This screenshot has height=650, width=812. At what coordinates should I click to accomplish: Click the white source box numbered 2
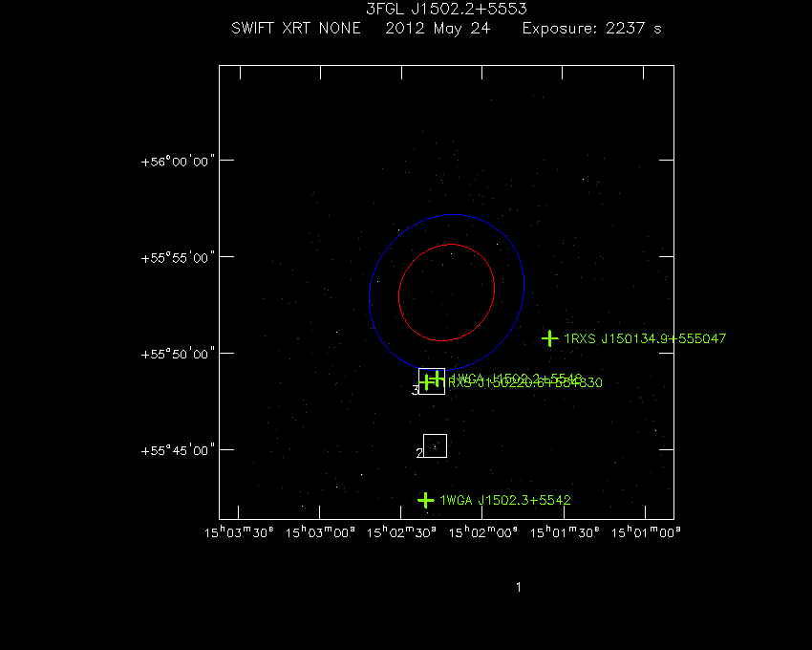point(435,445)
